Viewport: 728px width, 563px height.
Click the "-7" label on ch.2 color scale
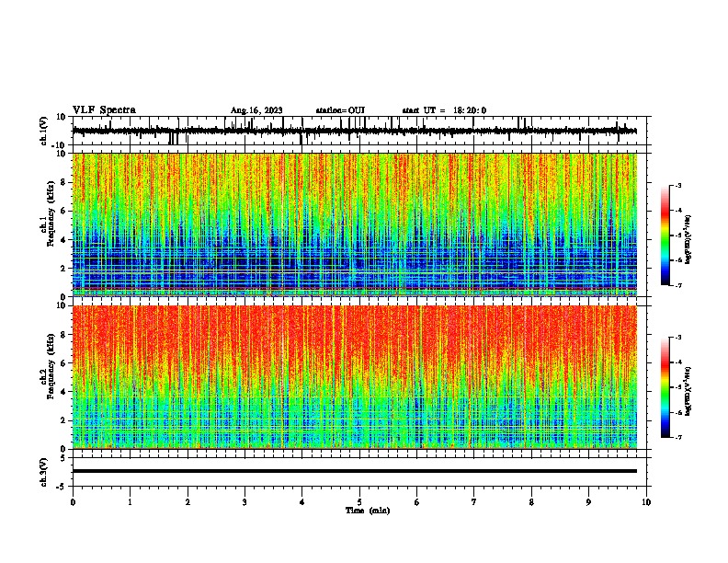click(x=678, y=438)
